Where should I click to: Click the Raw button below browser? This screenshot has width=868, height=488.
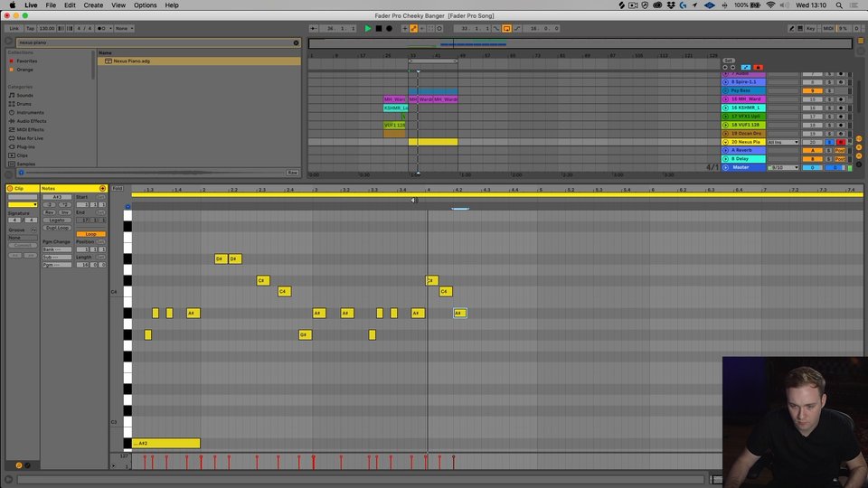click(293, 173)
